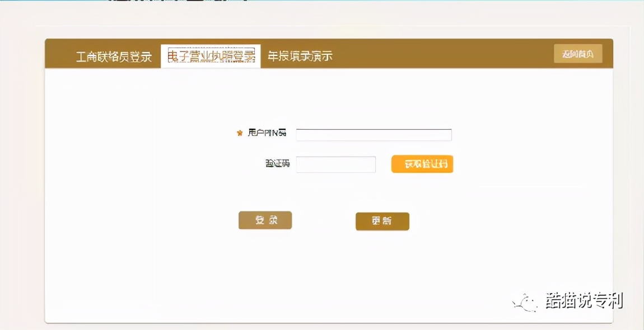Switch to the 电子营业执照登录 tab
Viewport: 644px width, 330px height.
[211, 55]
